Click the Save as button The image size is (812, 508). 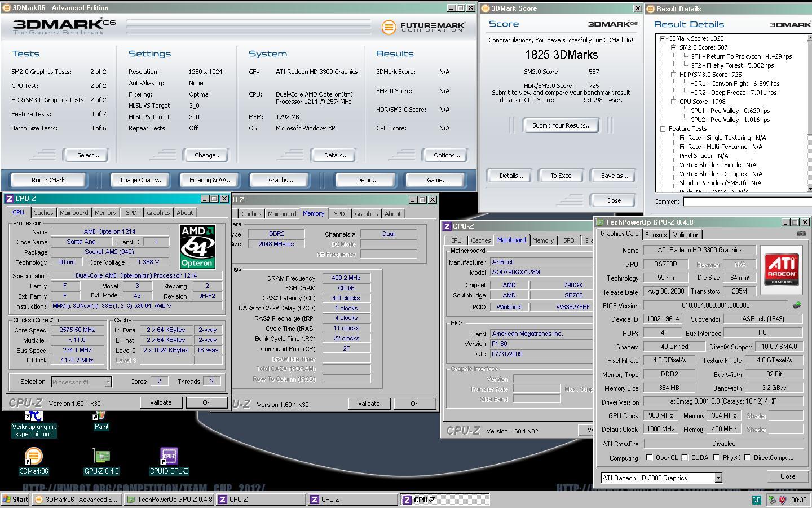614,176
